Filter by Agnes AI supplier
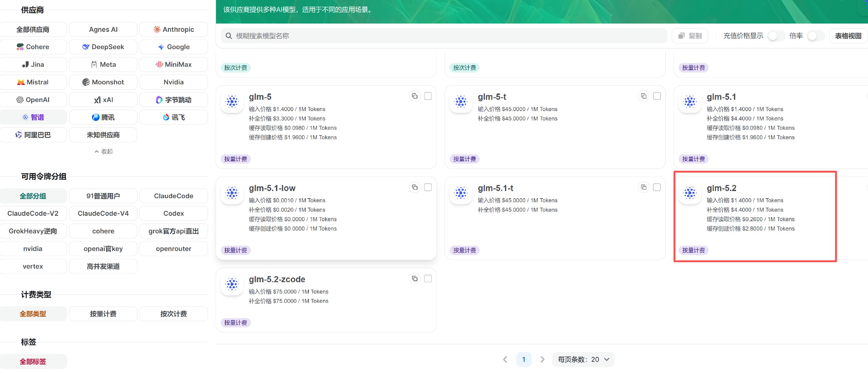Image resolution: width=868 pixels, height=374 pixels. [x=103, y=29]
